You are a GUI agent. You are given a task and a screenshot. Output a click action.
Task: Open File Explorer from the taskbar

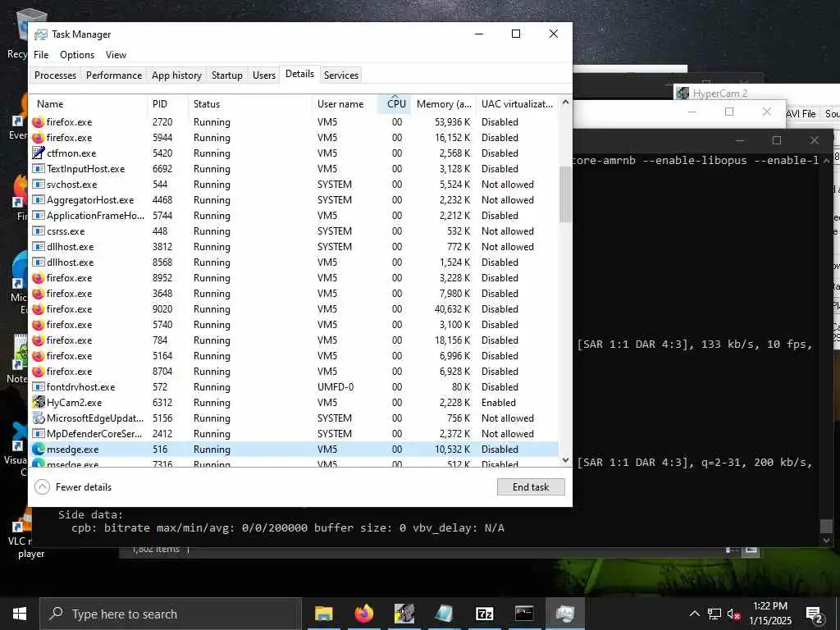coord(323,614)
